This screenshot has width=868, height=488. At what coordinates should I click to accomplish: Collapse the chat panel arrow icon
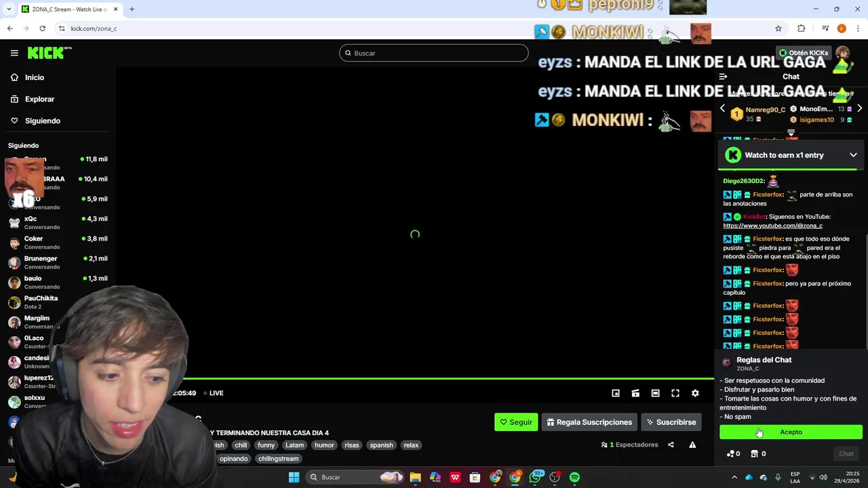click(723, 77)
